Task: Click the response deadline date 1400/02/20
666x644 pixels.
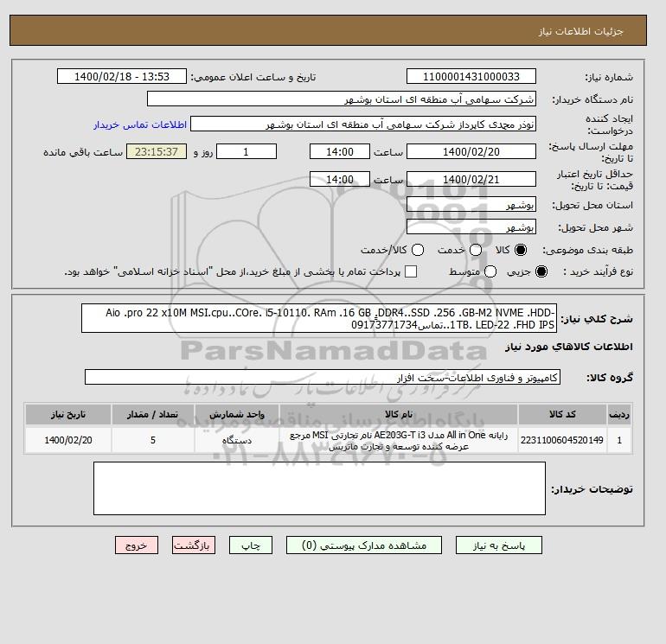Action: (x=471, y=151)
